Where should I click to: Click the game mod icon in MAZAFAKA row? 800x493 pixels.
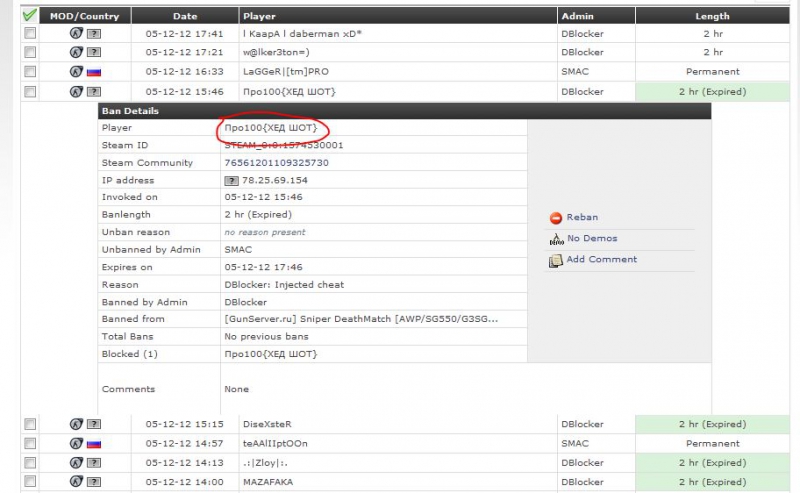pyautogui.click(x=75, y=482)
